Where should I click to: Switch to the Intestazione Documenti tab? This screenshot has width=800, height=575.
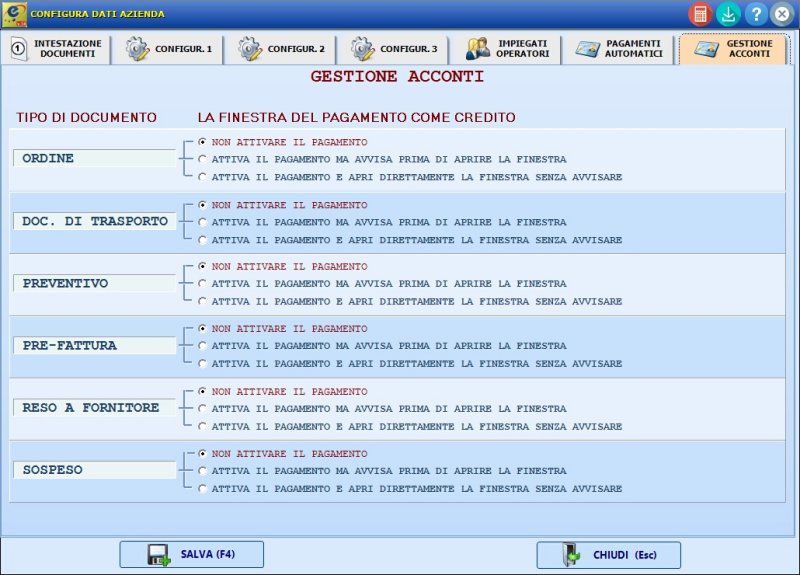tap(55, 49)
